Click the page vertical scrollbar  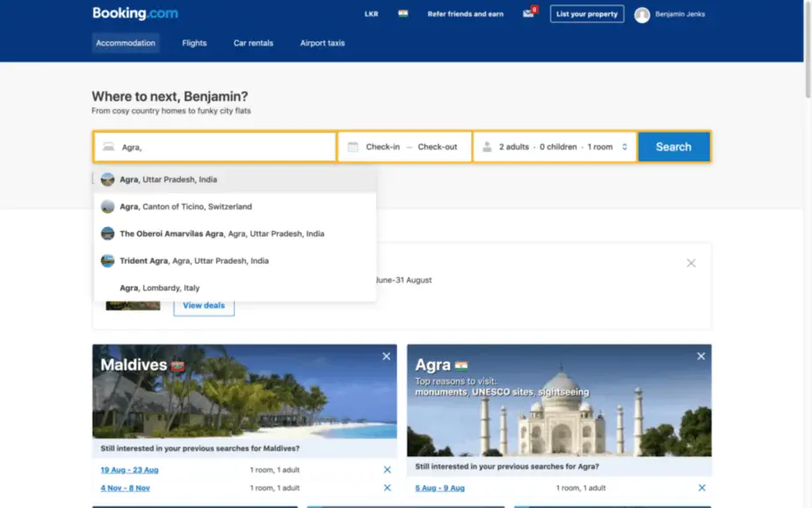coord(808,49)
